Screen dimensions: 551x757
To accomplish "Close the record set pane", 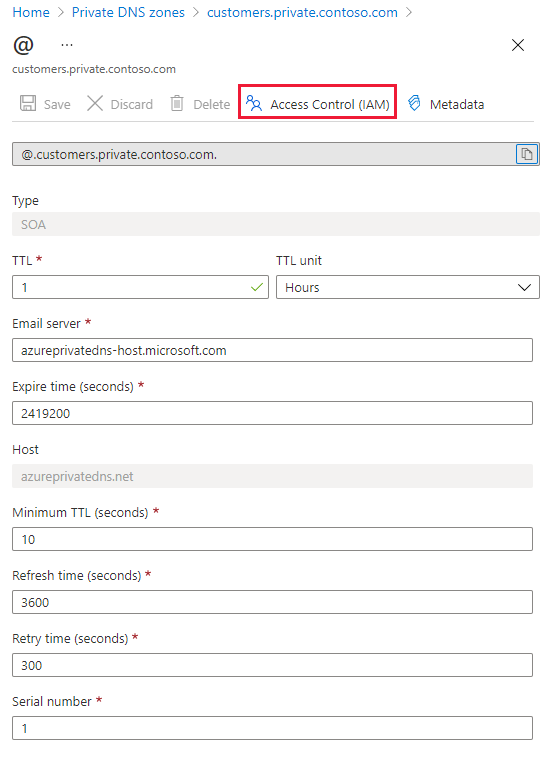I will (518, 45).
